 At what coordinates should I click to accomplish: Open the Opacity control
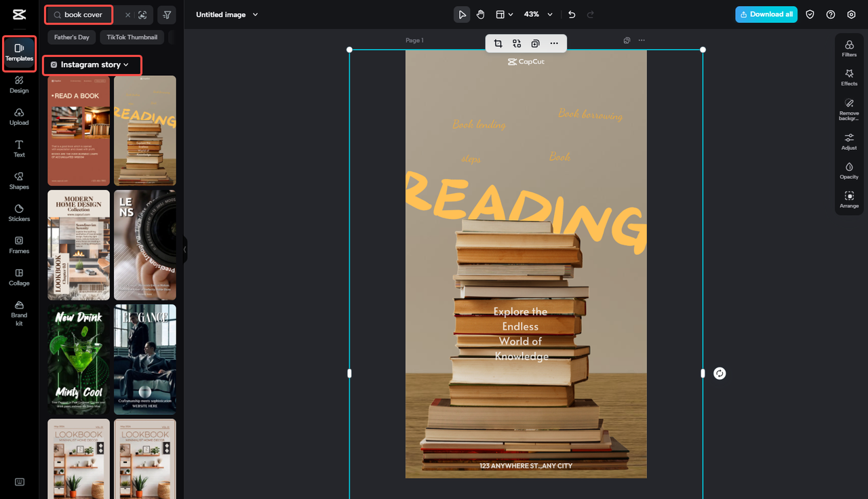coord(849,171)
